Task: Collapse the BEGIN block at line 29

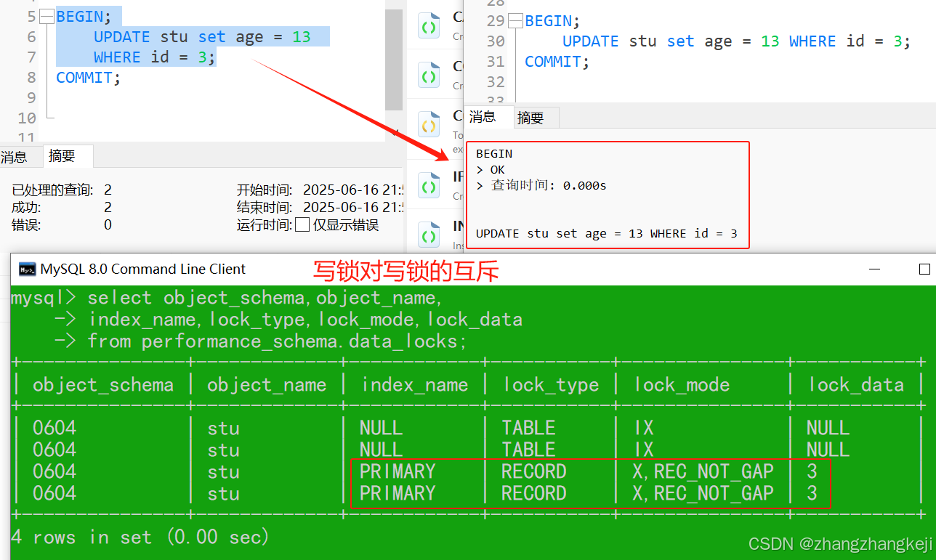Action: coord(515,20)
